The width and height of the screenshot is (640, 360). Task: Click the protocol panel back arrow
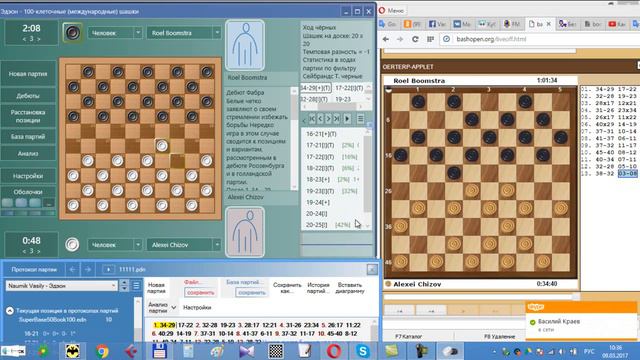click(72, 269)
